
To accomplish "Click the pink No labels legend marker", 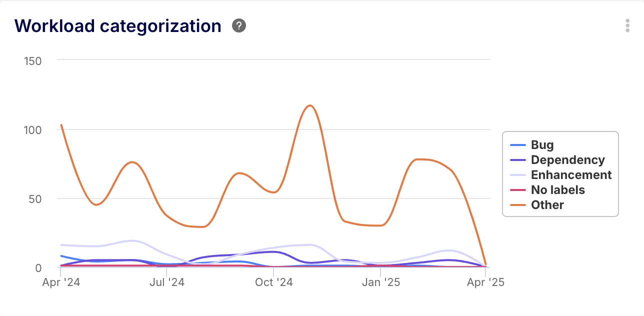I will click(518, 190).
